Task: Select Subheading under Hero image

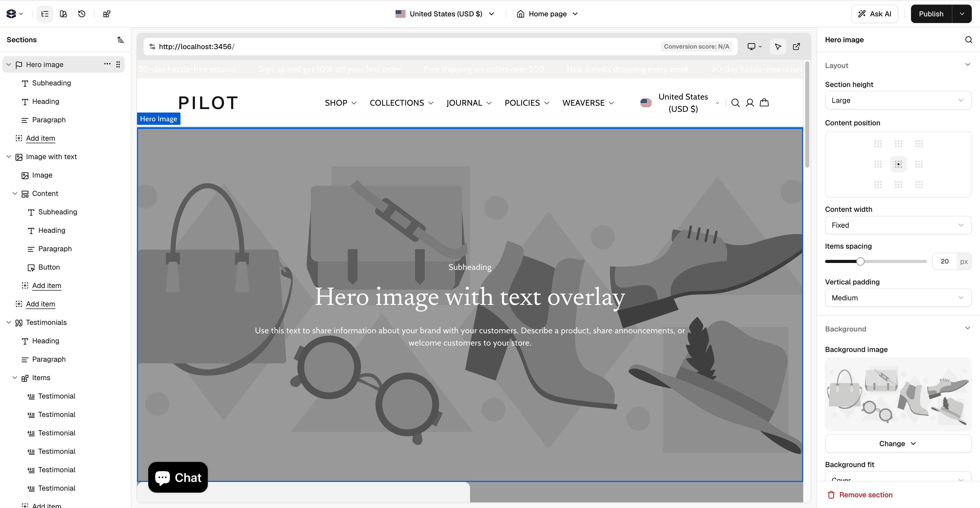Action: (x=51, y=83)
